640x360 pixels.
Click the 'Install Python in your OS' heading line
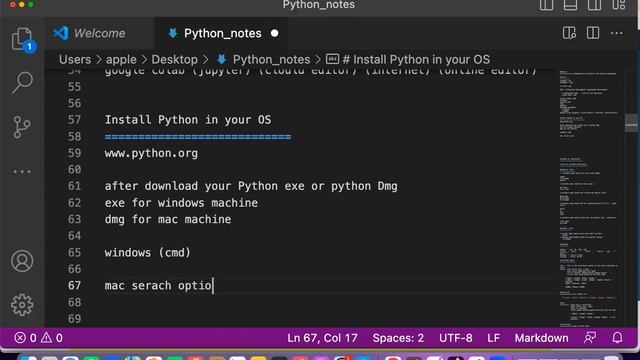(x=188, y=120)
